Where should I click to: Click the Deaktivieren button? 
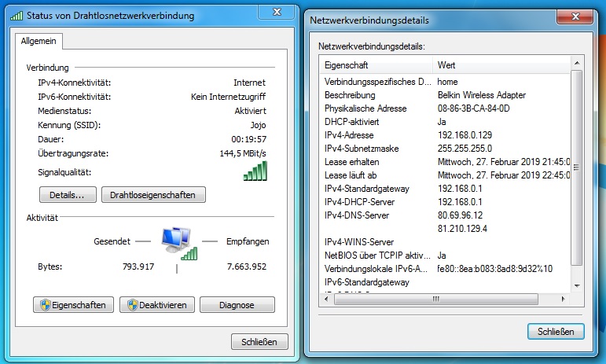click(157, 305)
